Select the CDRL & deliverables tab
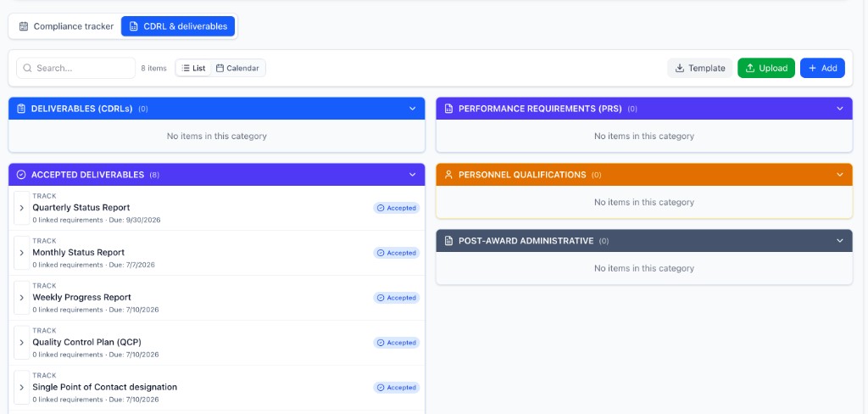868x414 pixels. [x=178, y=26]
